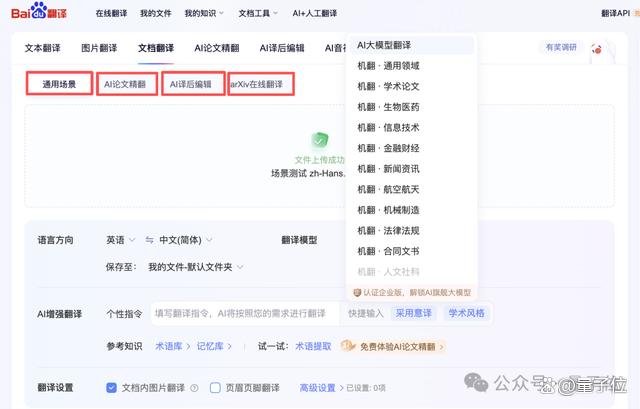This screenshot has height=409, width=640.
Task: Click the Baidu Translate logo
Action: tap(39, 11)
